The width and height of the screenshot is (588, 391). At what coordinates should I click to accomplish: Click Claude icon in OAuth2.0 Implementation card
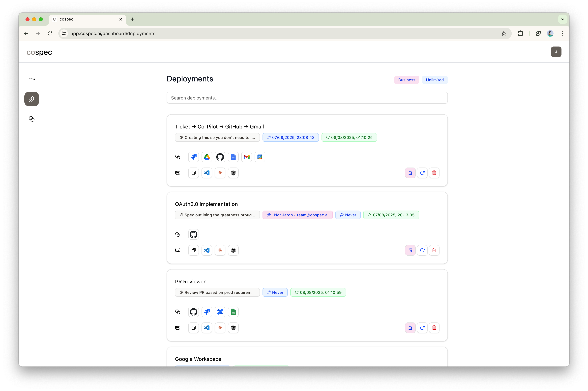[x=220, y=250]
